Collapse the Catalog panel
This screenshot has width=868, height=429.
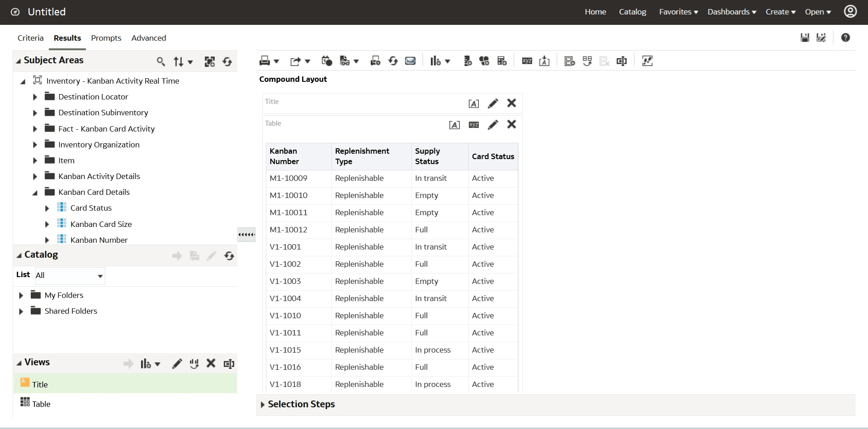tap(19, 255)
